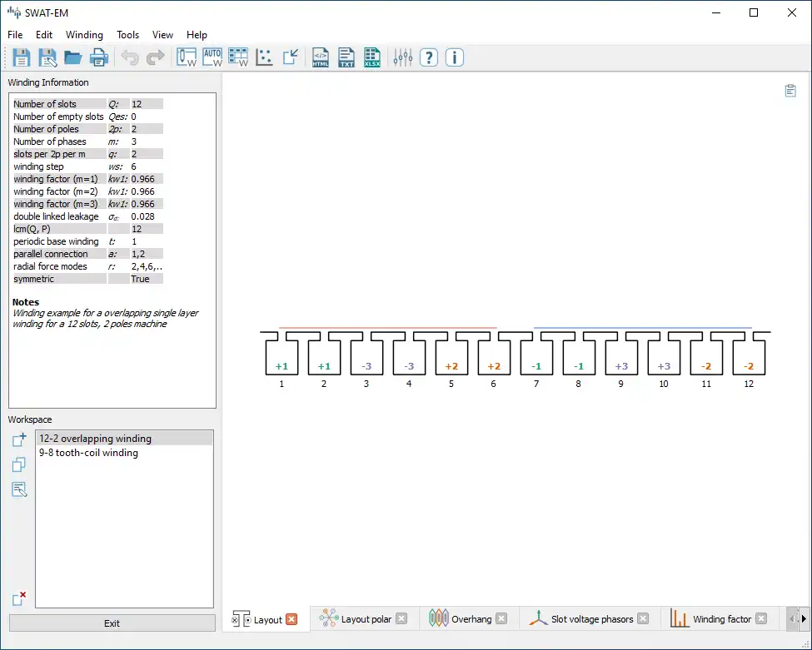Export winding data to XLSX

click(x=372, y=57)
